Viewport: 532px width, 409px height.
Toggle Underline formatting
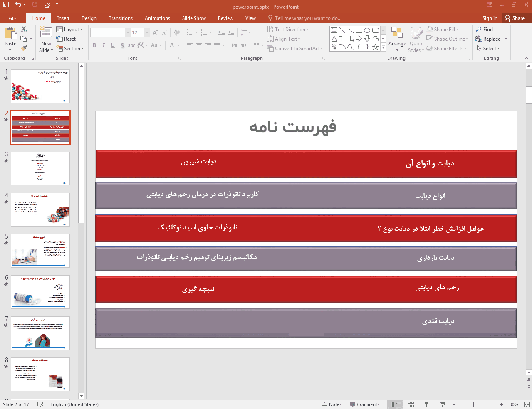click(x=113, y=45)
